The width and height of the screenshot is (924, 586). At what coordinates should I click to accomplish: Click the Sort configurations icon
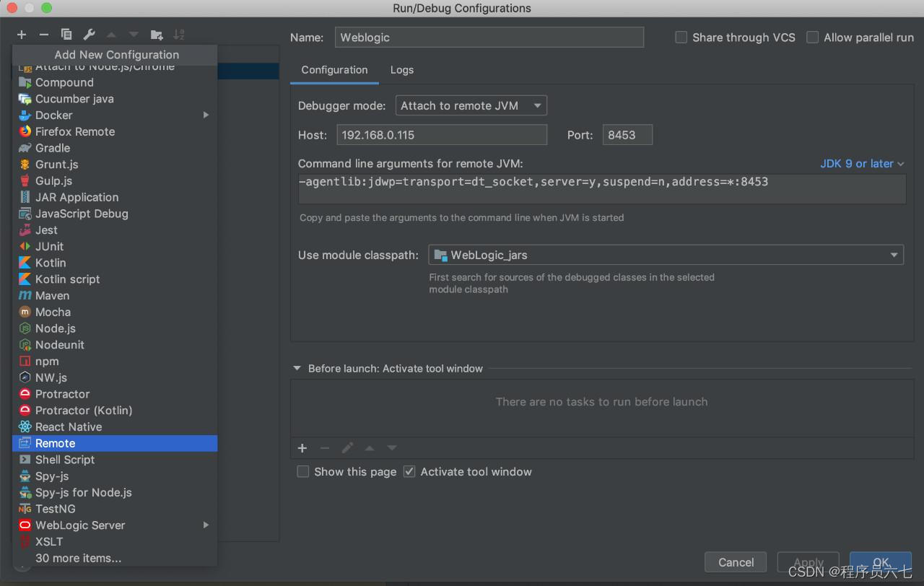pos(179,35)
